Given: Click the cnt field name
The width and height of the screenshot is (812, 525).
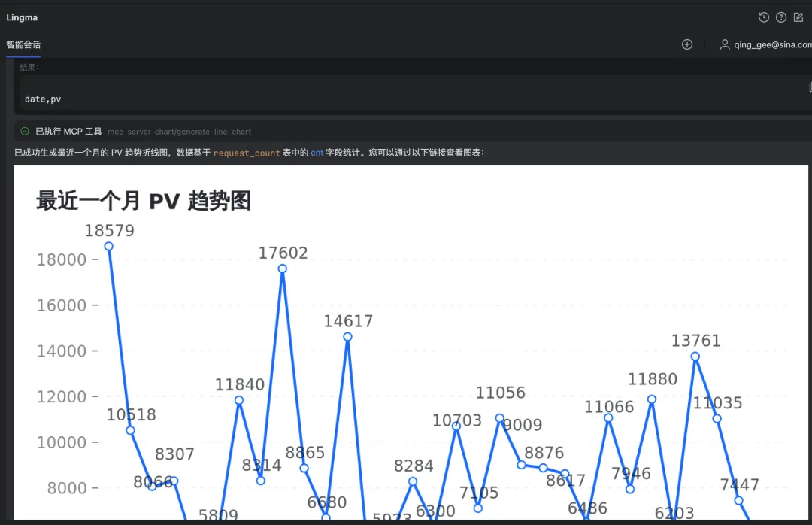Looking at the screenshot, I should click(317, 153).
